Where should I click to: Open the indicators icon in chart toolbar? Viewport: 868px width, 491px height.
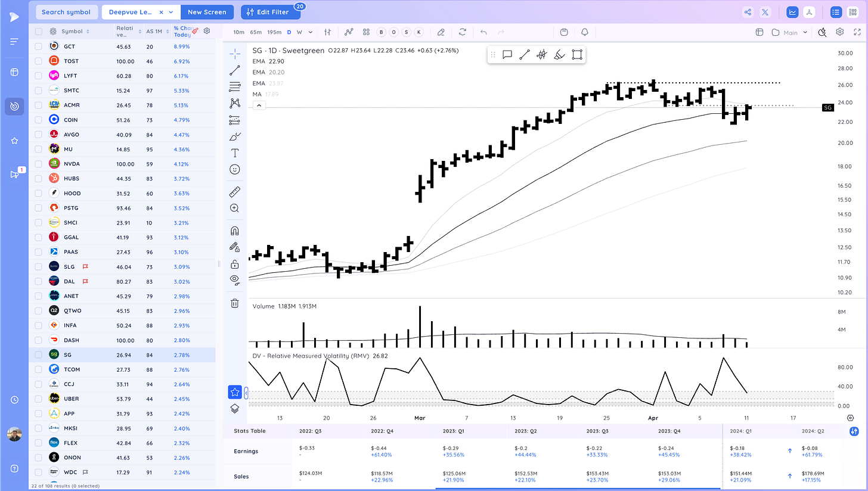[x=349, y=32]
